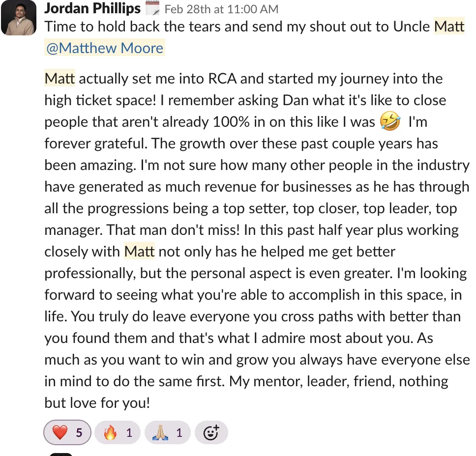Click the praying hands emoji in the reactions
Image resolution: width=476 pixels, height=456 pixels.
[x=160, y=432]
